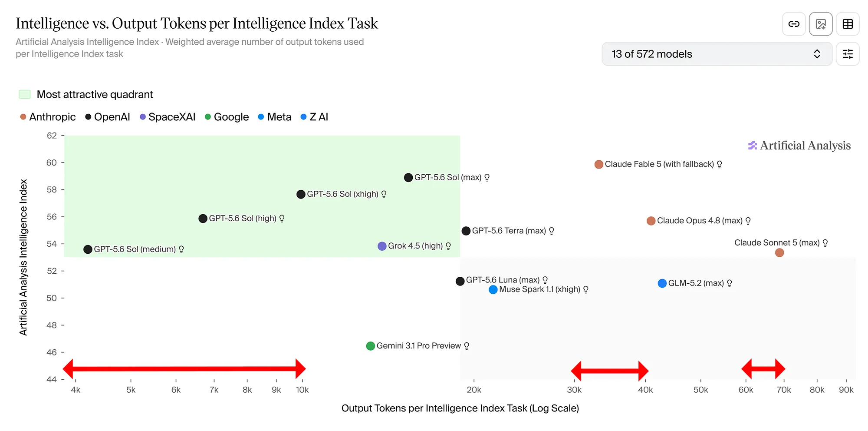Switch to table view icon
868x431 pixels.
click(848, 24)
